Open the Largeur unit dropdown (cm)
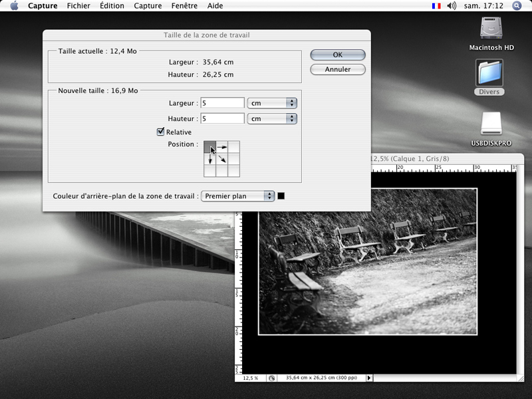Image resolution: width=532 pixels, height=399 pixels. click(x=272, y=103)
